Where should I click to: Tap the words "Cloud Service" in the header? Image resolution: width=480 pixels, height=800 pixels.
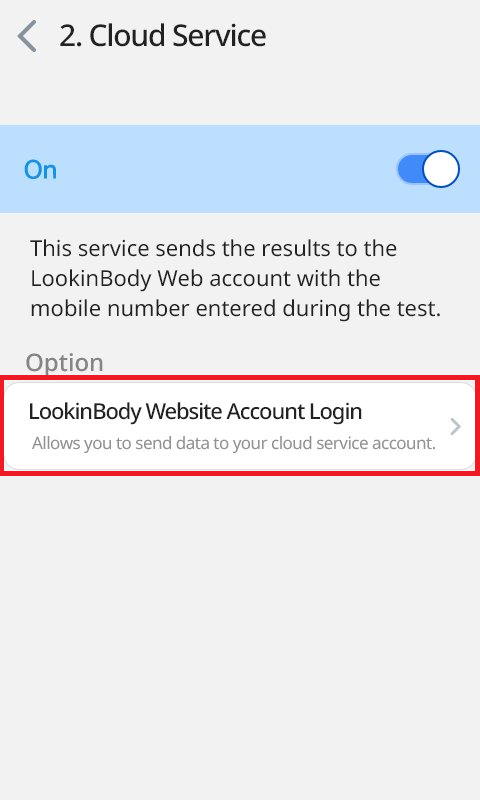click(x=178, y=36)
